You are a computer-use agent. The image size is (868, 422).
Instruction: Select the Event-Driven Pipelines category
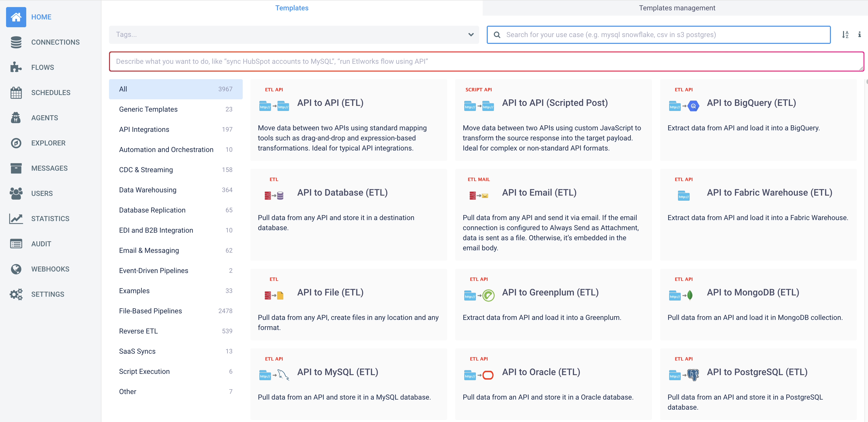tap(176, 270)
